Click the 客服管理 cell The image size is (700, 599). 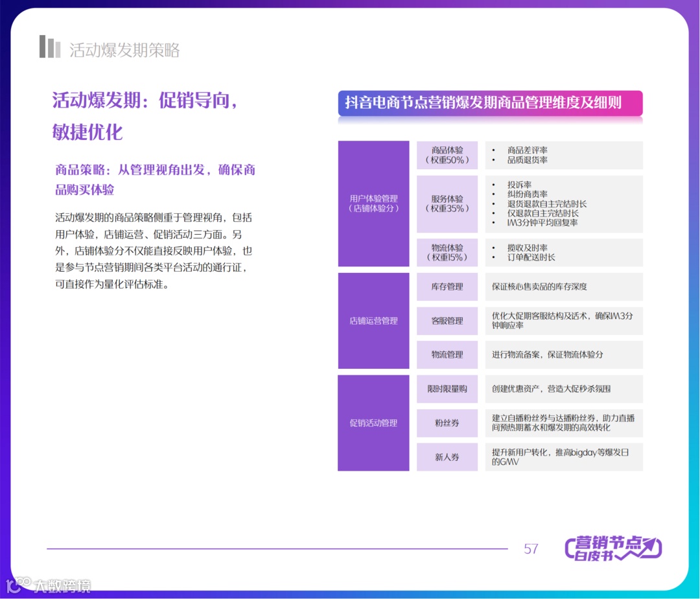pos(447,320)
